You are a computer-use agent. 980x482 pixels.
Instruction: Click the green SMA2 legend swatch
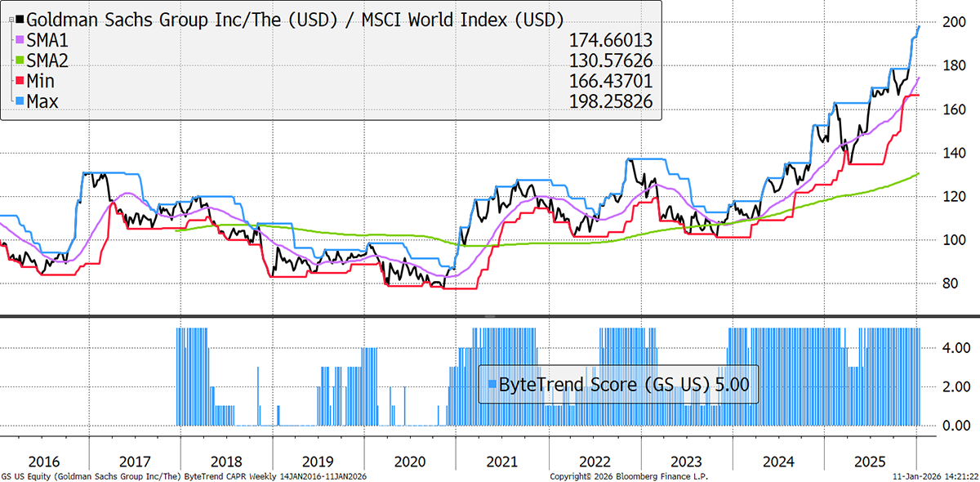pyautogui.click(x=20, y=60)
